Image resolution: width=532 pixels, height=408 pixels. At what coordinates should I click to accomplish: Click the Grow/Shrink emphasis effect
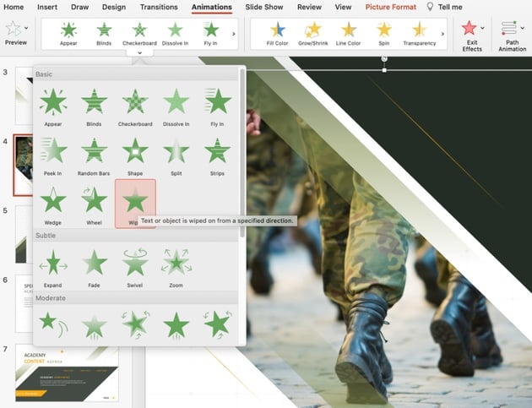coord(312,33)
